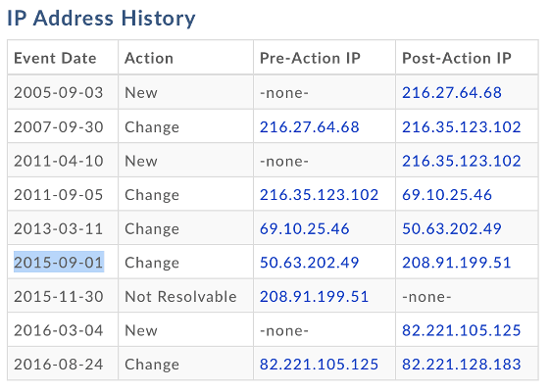Open Post-Action IP 216.27.64.68 in 2005-09-03 row
This screenshot has height=392, width=549.
[x=452, y=93]
